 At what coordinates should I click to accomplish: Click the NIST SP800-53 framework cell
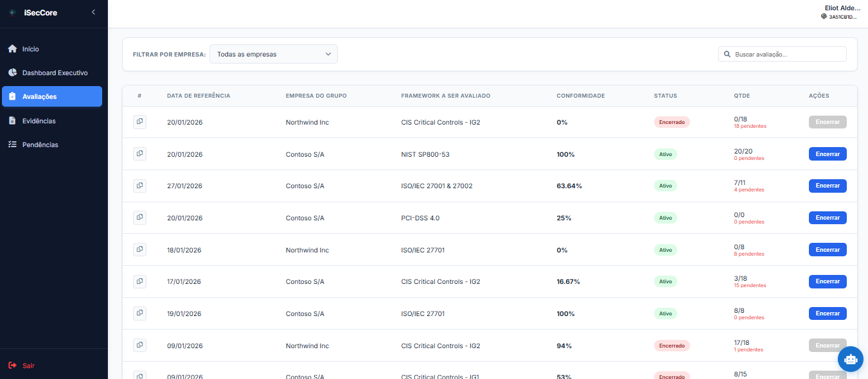pos(425,154)
